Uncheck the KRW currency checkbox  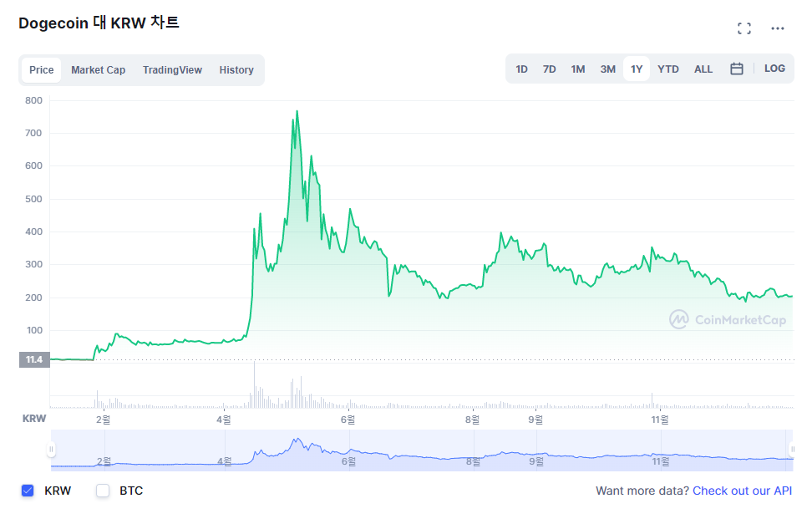(x=28, y=491)
